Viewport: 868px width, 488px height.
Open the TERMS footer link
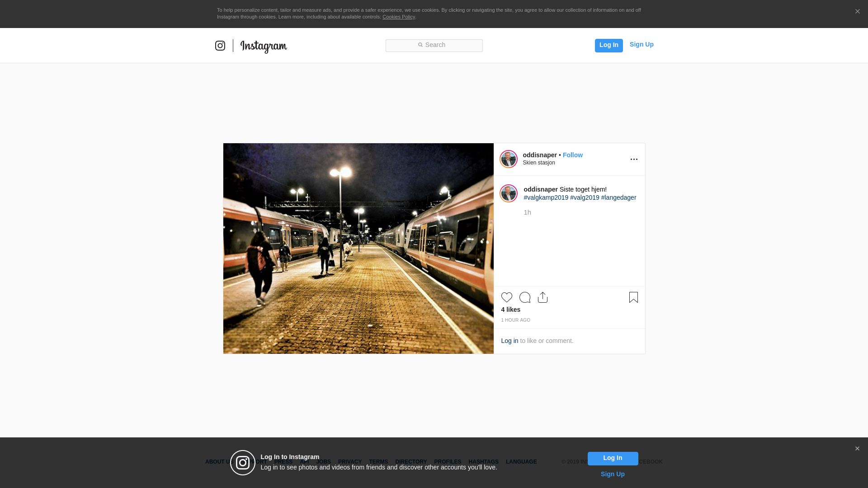pos(378,462)
